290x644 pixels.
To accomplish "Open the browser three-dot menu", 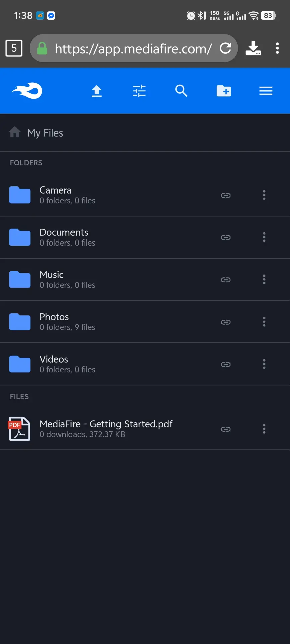I will (277, 48).
